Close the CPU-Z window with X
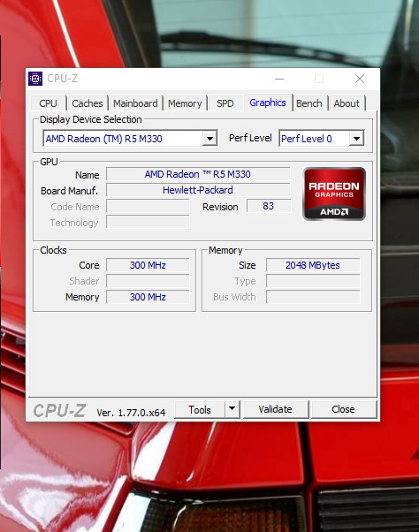419x532 pixels. pos(360,79)
